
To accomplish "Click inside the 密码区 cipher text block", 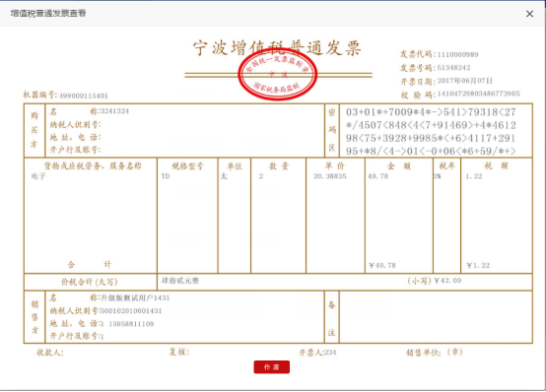I will coord(431,131).
